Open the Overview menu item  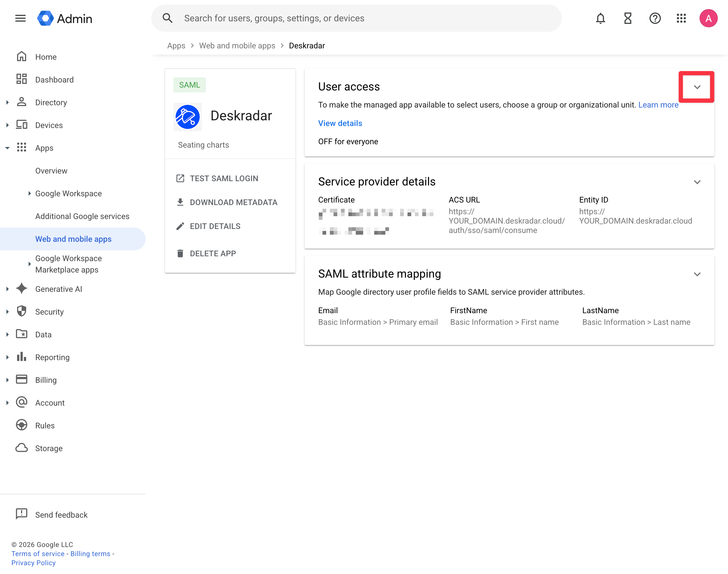coord(51,171)
